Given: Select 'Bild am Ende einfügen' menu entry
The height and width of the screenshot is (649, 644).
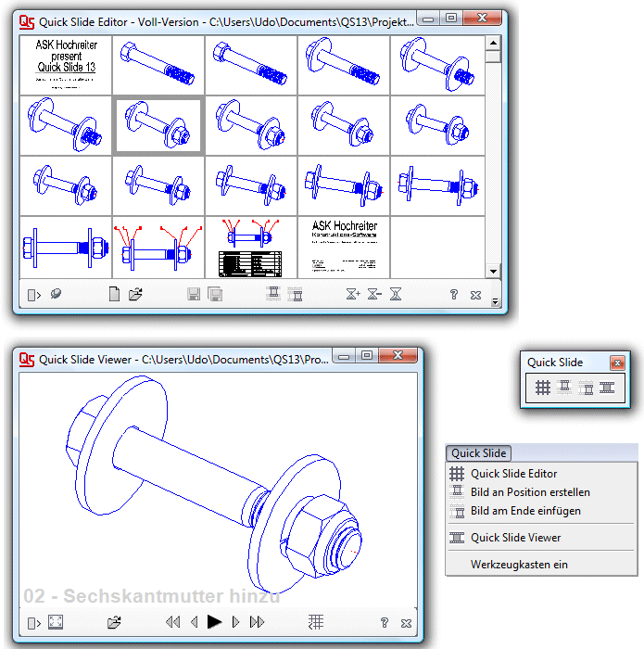Looking at the screenshot, I should [x=541, y=511].
